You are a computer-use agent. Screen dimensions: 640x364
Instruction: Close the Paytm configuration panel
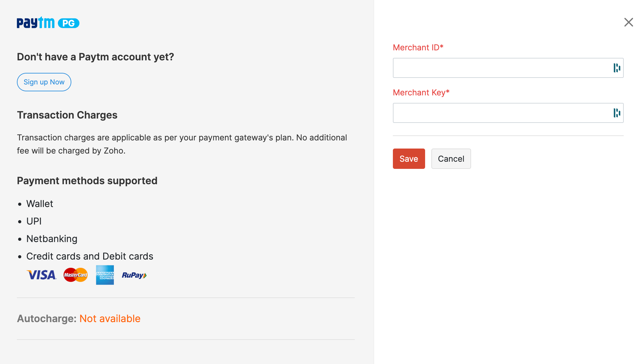pos(628,22)
